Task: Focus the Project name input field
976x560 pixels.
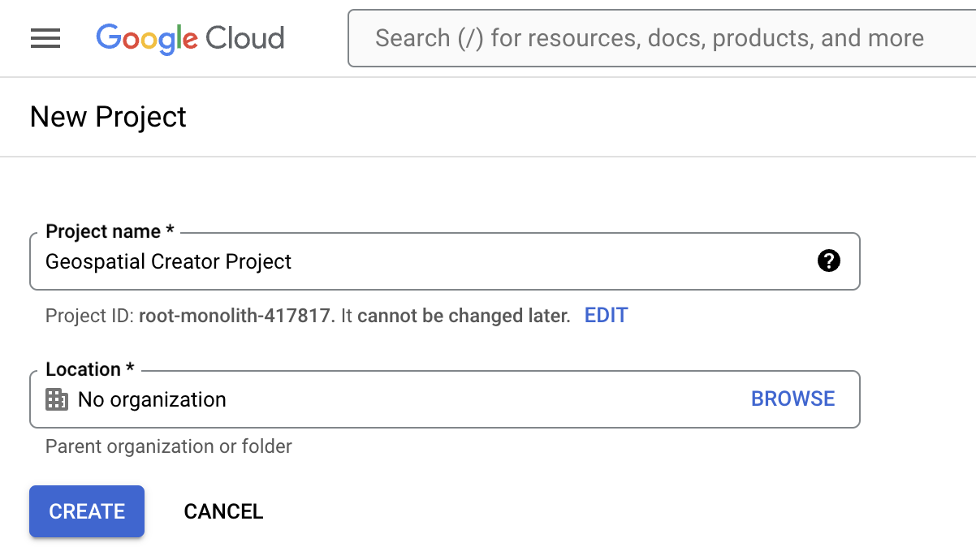Action: click(x=325, y=261)
